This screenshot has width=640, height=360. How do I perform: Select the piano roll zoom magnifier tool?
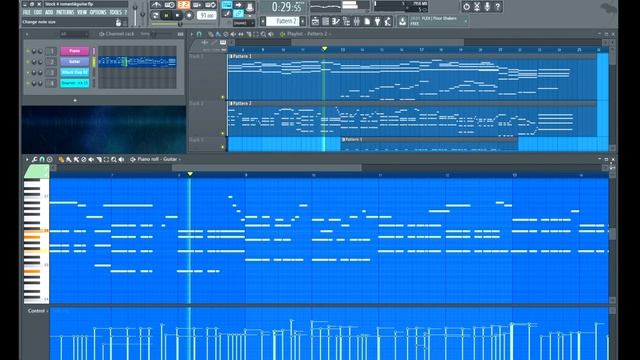pyautogui.click(x=114, y=160)
